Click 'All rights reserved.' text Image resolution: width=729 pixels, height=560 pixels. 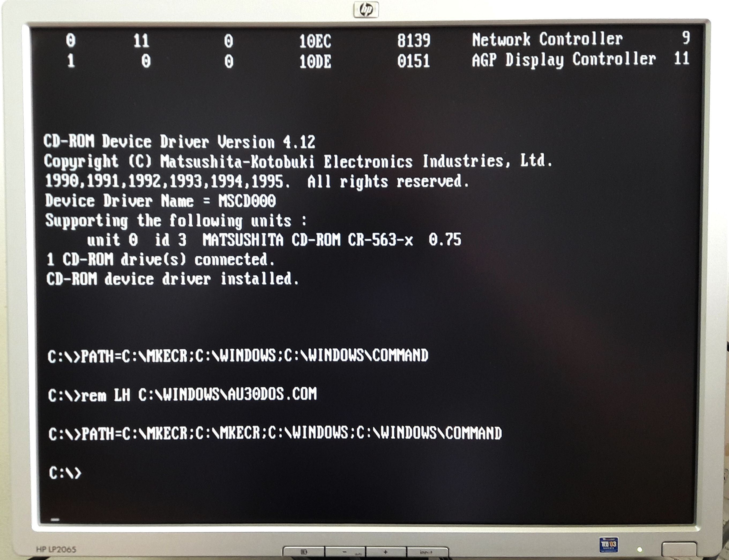pos(388,182)
